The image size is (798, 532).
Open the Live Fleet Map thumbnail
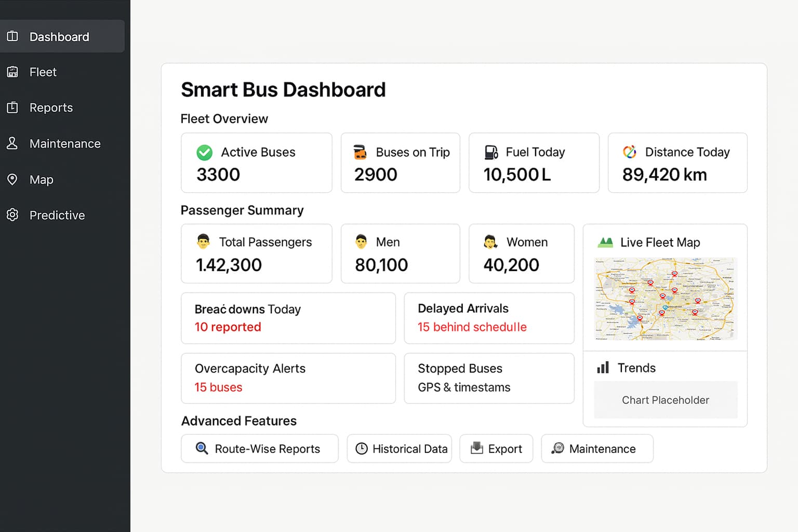(666, 299)
